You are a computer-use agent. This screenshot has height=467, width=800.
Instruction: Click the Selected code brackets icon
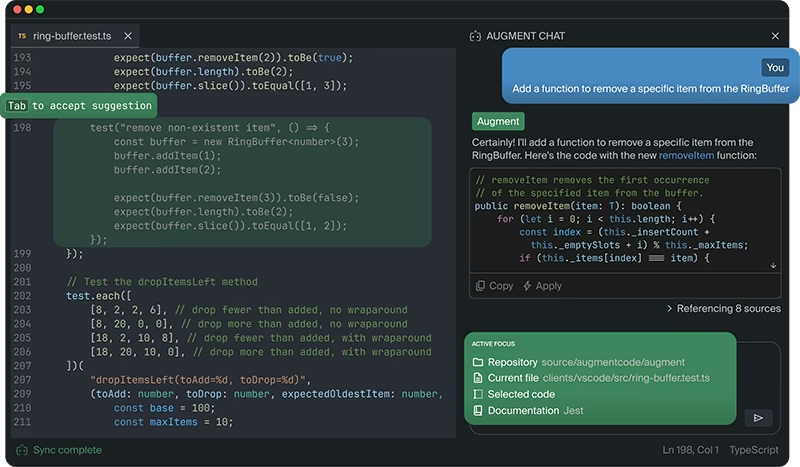(x=478, y=394)
